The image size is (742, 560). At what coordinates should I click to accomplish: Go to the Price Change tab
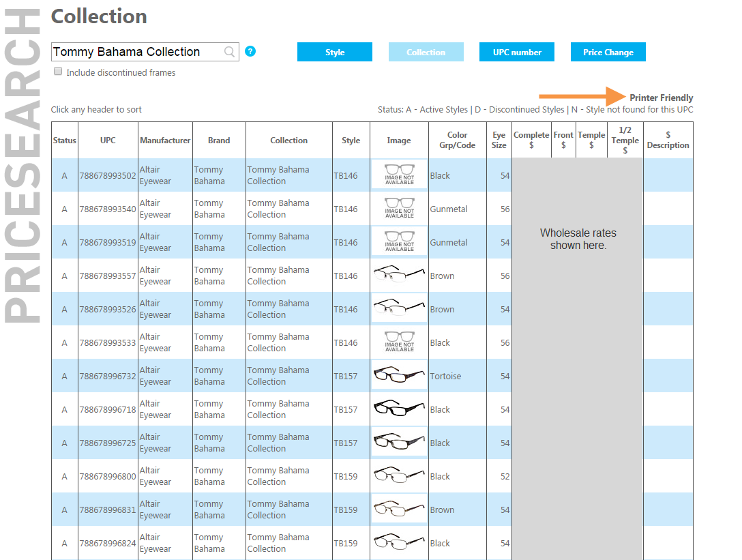click(608, 52)
